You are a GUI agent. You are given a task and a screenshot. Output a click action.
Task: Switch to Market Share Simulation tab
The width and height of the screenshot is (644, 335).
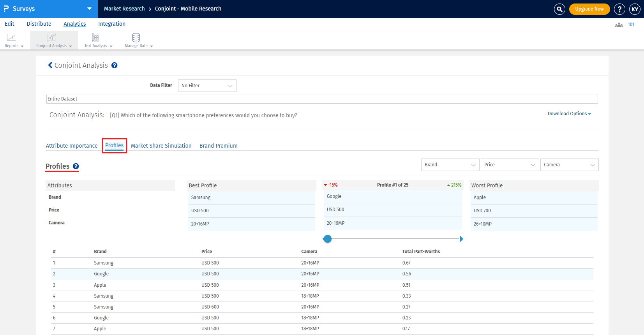pos(161,146)
